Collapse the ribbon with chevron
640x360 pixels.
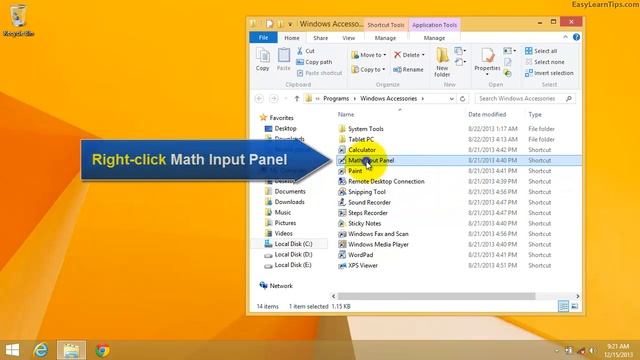coord(565,37)
